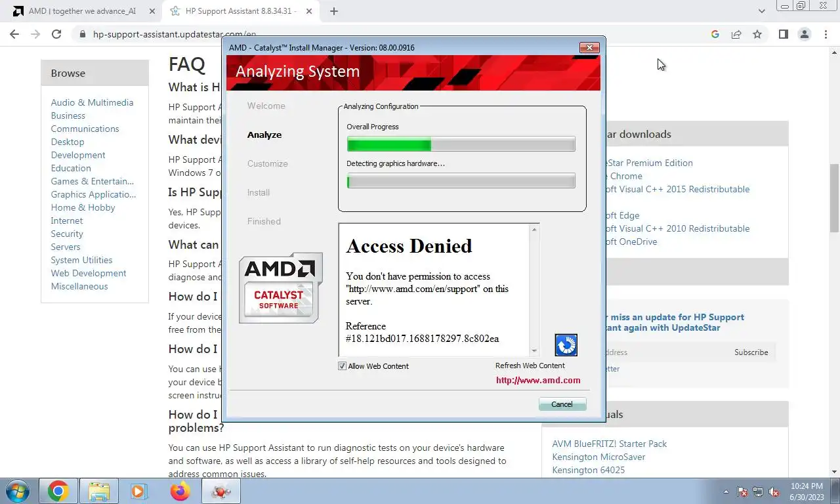Image resolution: width=840 pixels, height=504 pixels.
Task: Open the Web Development category link
Action: (x=89, y=273)
